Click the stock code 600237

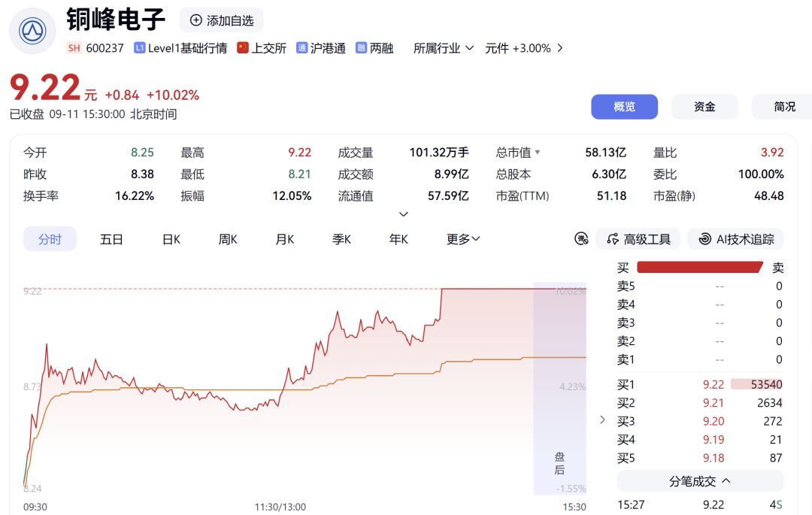105,48
